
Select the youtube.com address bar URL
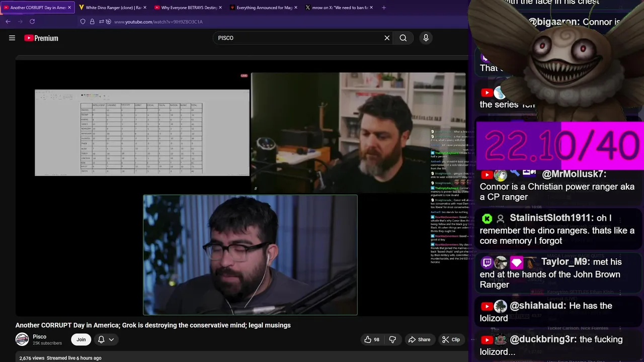(x=158, y=22)
